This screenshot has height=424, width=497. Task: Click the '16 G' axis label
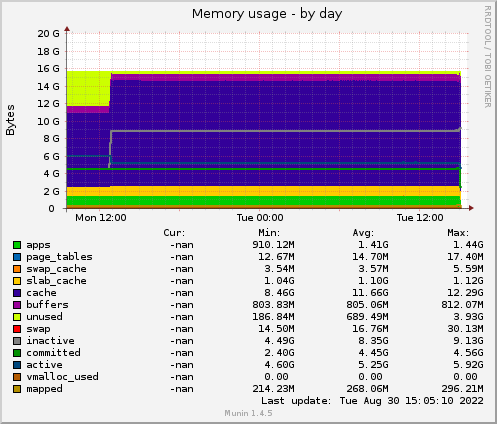(x=48, y=69)
